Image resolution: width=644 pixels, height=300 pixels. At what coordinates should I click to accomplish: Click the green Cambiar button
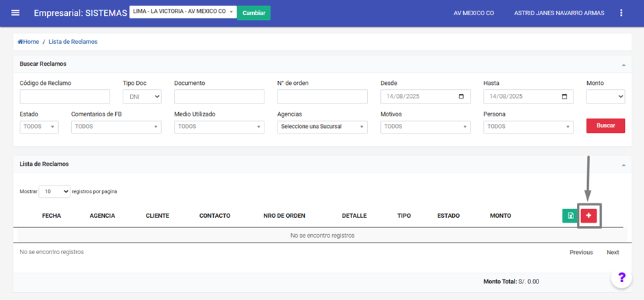tap(253, 13)
